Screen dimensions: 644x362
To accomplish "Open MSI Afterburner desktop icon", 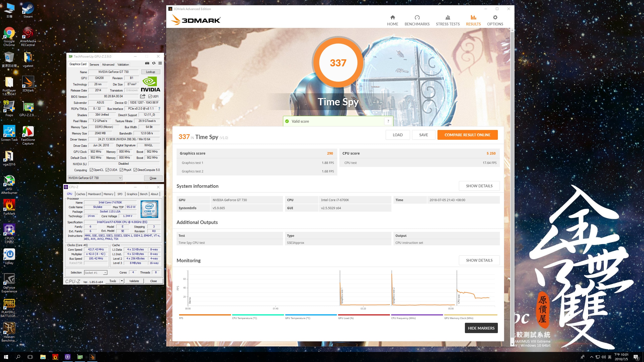I will 9,185.
